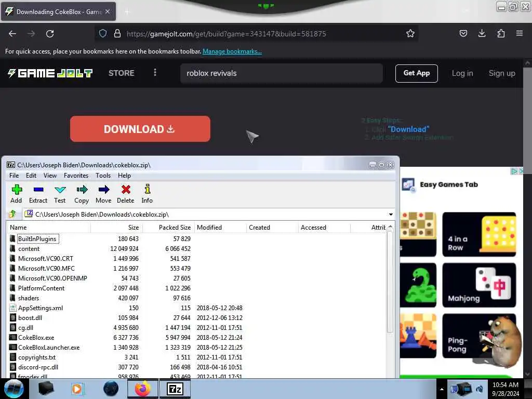This screenshot has height=399, width=532.
Task: Open the Firefox hamburger menu
Action: tap(519, 33)
